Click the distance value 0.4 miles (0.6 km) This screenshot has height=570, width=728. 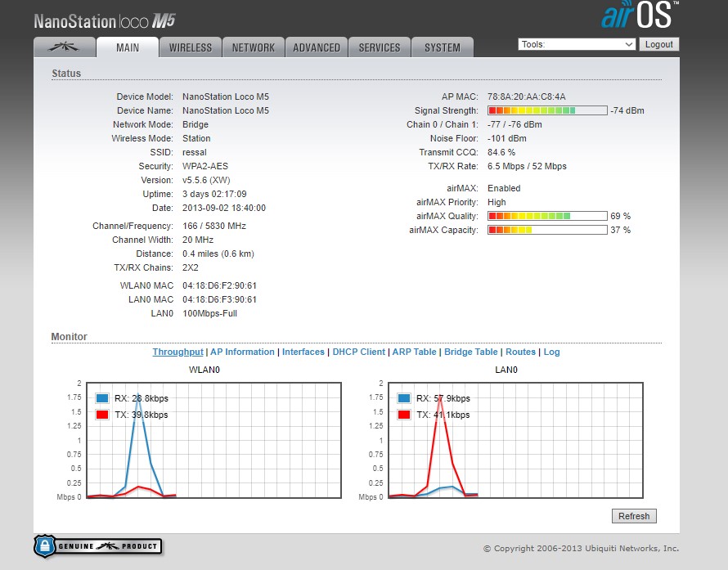coord(218,254)
